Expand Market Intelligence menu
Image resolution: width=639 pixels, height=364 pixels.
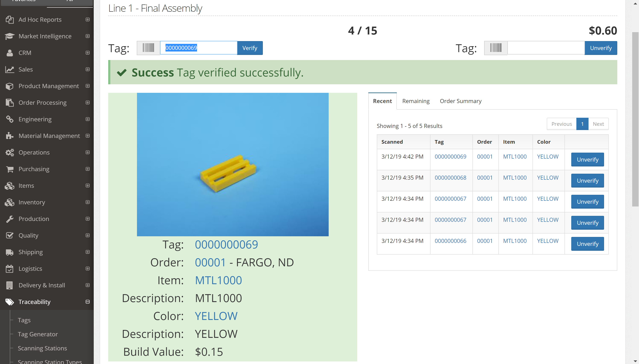pos(88,36)
